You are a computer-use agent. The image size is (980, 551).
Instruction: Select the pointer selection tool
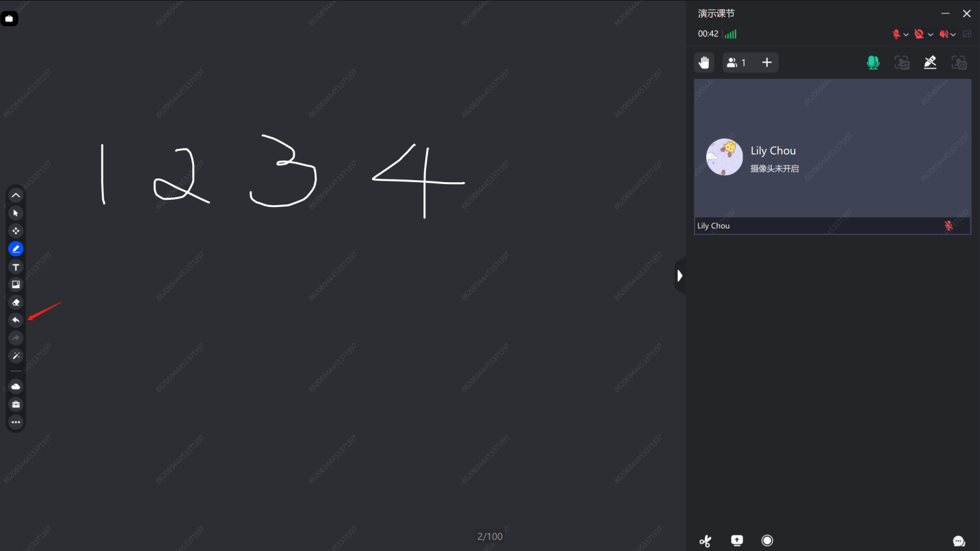[16, 213]
